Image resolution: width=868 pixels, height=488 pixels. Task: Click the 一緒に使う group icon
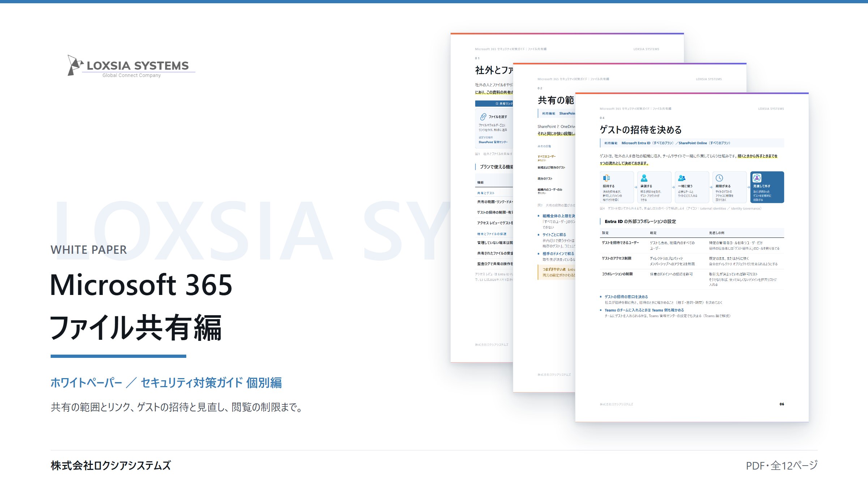[x=682, y=178]
